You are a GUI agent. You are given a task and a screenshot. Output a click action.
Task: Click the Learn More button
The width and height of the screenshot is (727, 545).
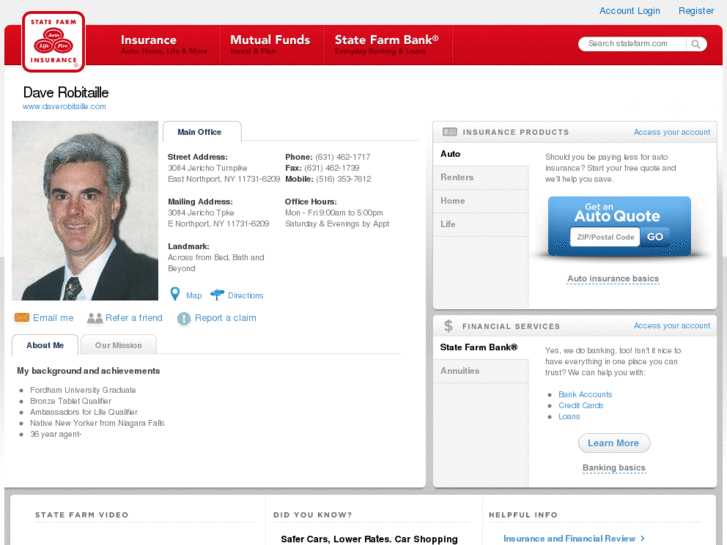click(614, 443)
